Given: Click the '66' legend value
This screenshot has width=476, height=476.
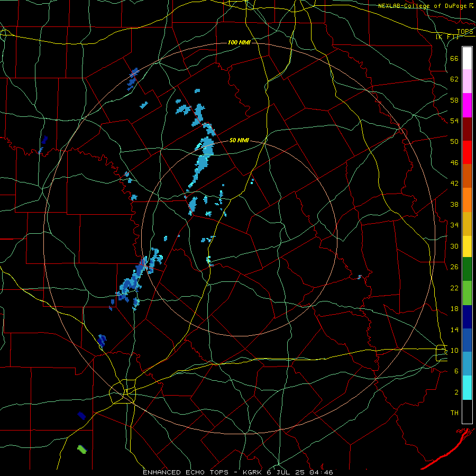Looking at the screenshot, I should coord(454,58).
